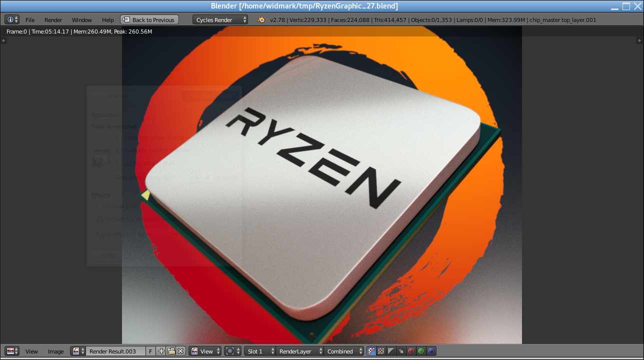Click the add new image plus icon
The image size is (644, 360).
[x=161, y=351]
